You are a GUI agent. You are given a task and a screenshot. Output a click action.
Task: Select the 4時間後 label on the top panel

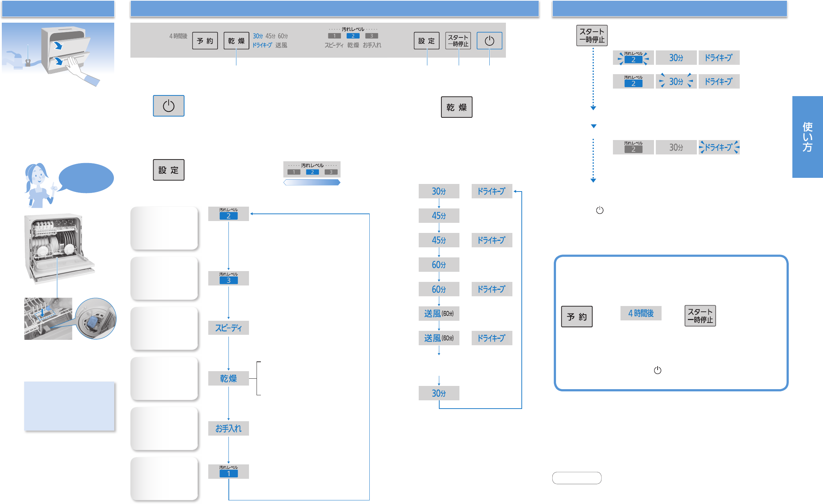tap(178, 36)
